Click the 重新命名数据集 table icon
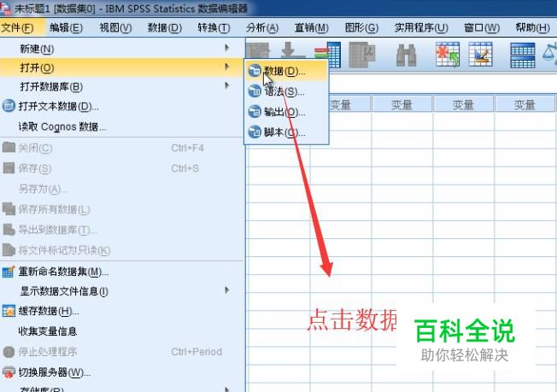The width and height of the screenshot is (557, 392). 9,272
